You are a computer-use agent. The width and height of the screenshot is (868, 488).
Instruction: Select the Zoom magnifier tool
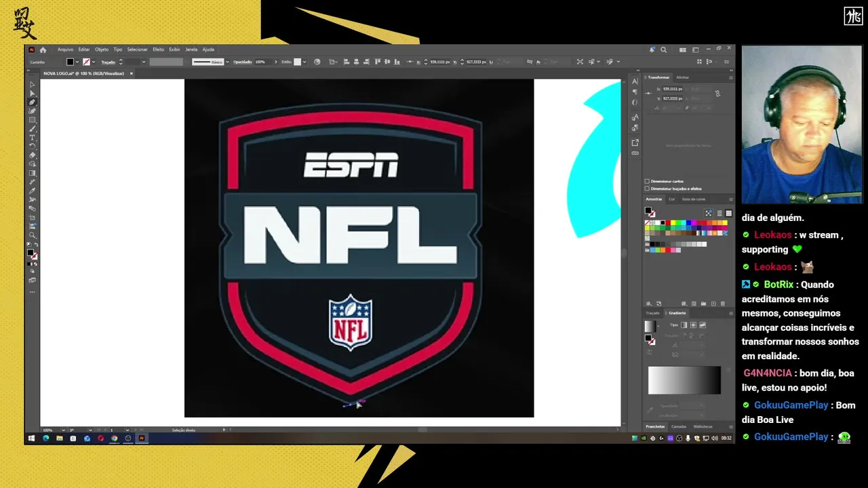(x=32, y=235)
